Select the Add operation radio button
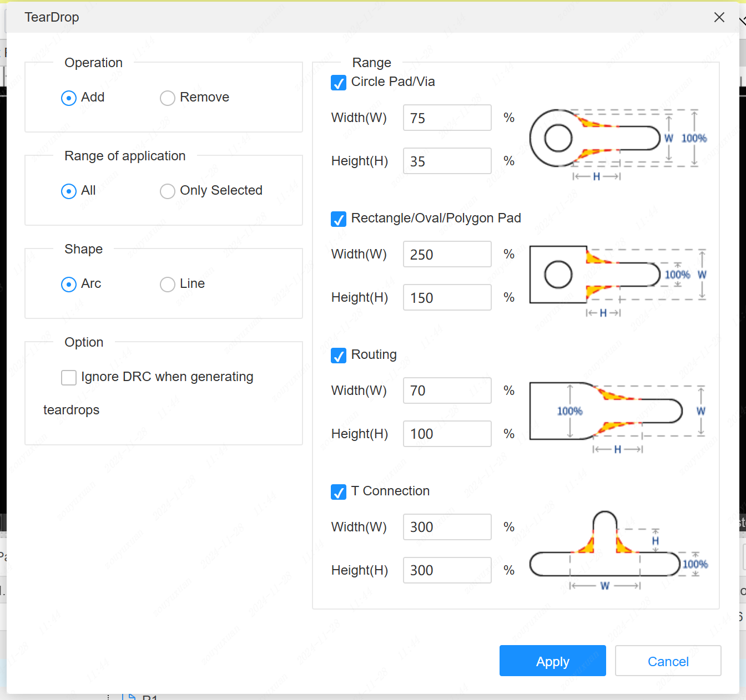Image resolution: width=746 pixels, height=700 pixels. (x=69, y=98)
